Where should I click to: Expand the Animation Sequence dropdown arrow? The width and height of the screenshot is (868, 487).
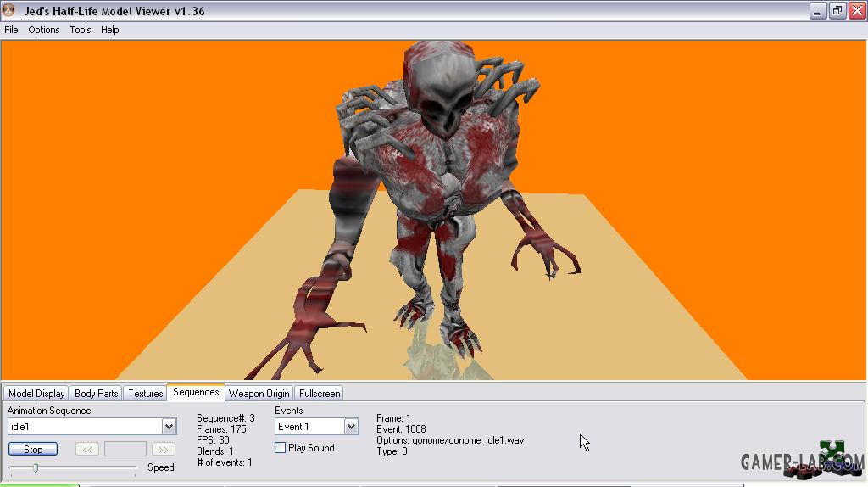(169, 427)
